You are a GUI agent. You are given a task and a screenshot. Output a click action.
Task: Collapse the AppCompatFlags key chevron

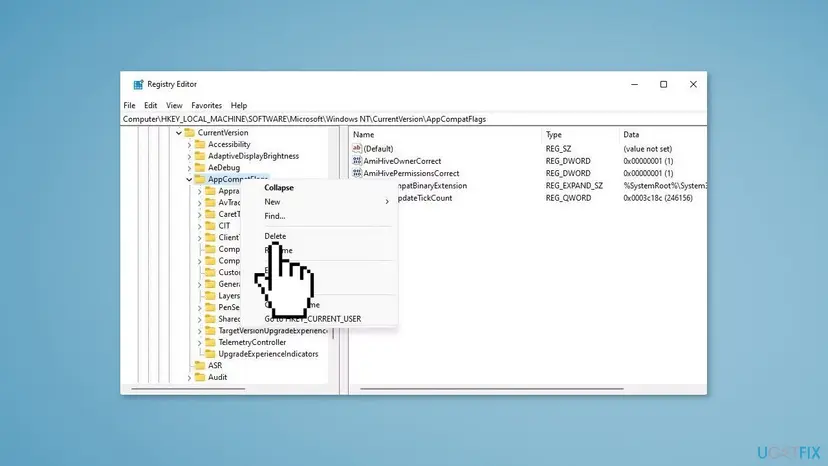[x=189, y=180]
